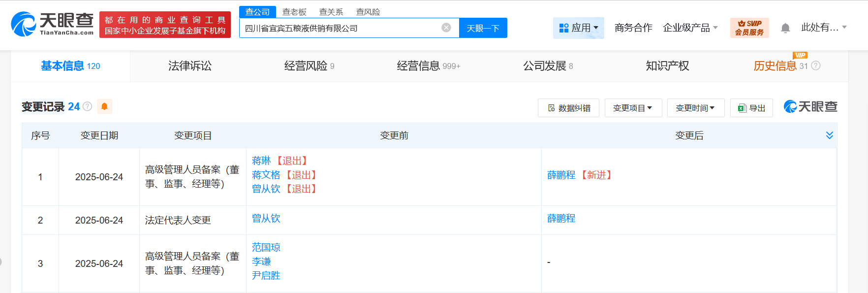Viewport: 868px width, 293px height.
Task: Click the SVIP member service badge
Action: point(749,28)
